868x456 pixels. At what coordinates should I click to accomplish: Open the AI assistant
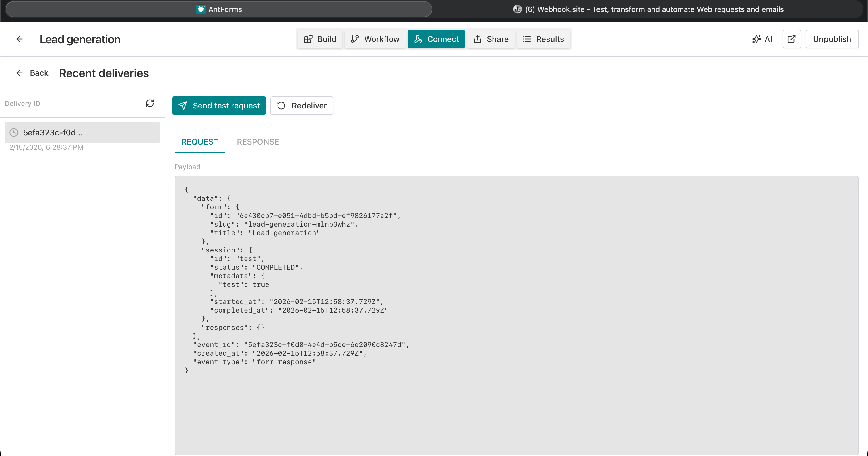(x=762, y=39)
